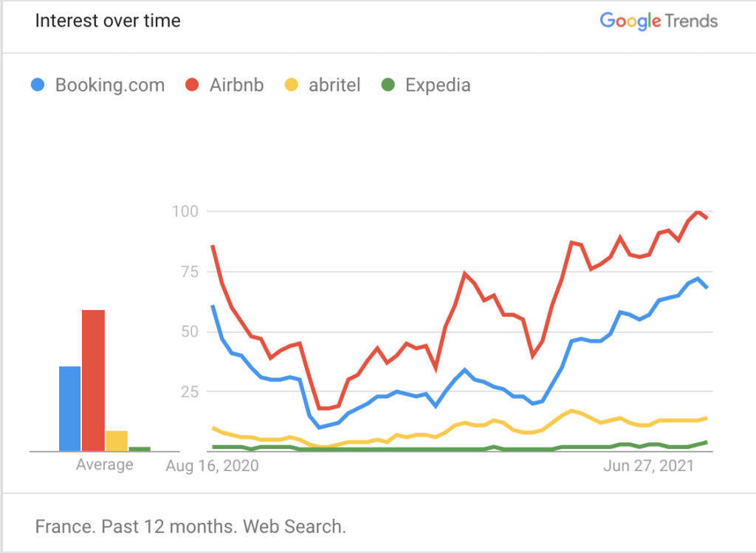Image resolution: width=756 pixels, height=553 pixels.
Task: Select the Airbnb legend label
Action: [x=237, y=86]
